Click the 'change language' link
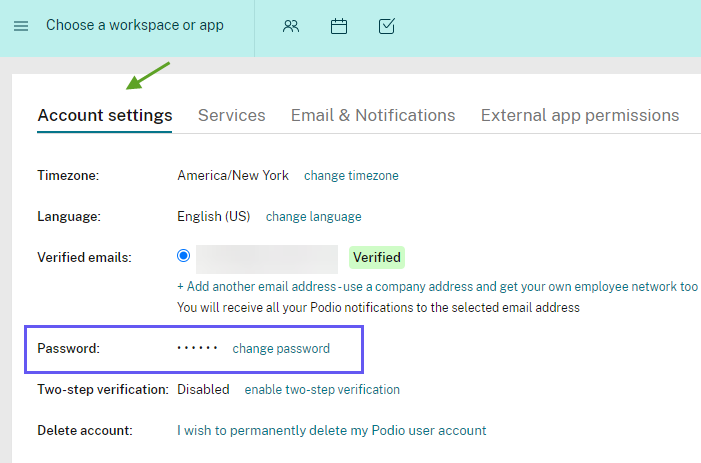 click(313, 217)
